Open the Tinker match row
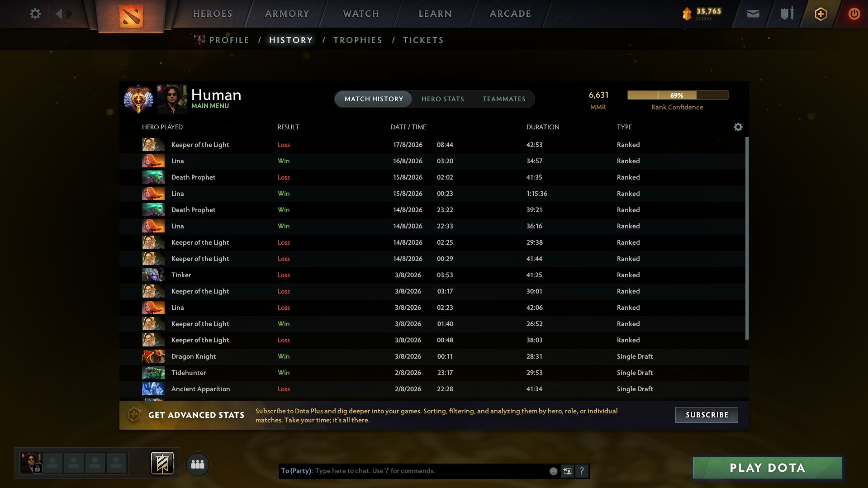868x488 pixels. (x=432, y=275)
